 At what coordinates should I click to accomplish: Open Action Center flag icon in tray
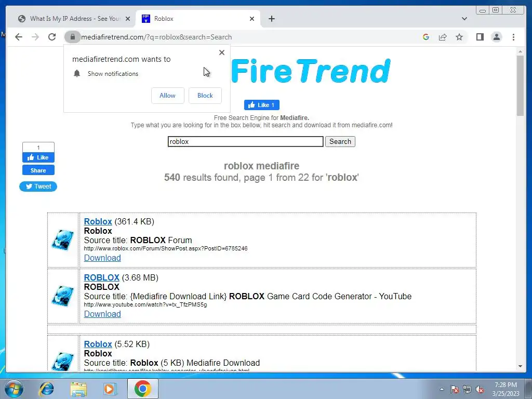(455, 389)
